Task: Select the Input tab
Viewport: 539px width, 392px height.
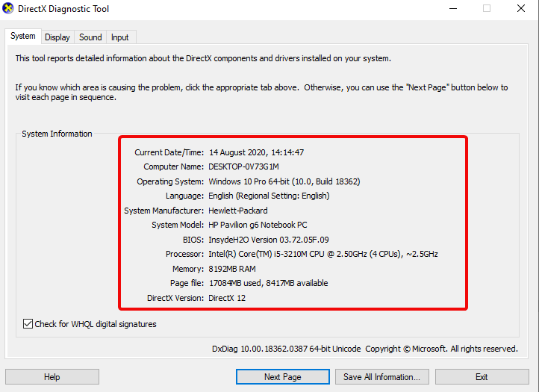Action: click(120, 37)
